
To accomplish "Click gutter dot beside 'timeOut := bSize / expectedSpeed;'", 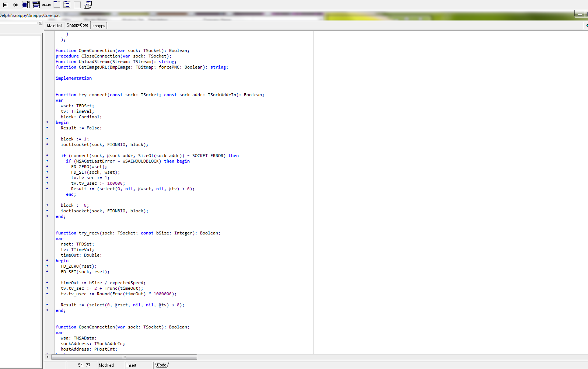I will click(x=47, y=282).
